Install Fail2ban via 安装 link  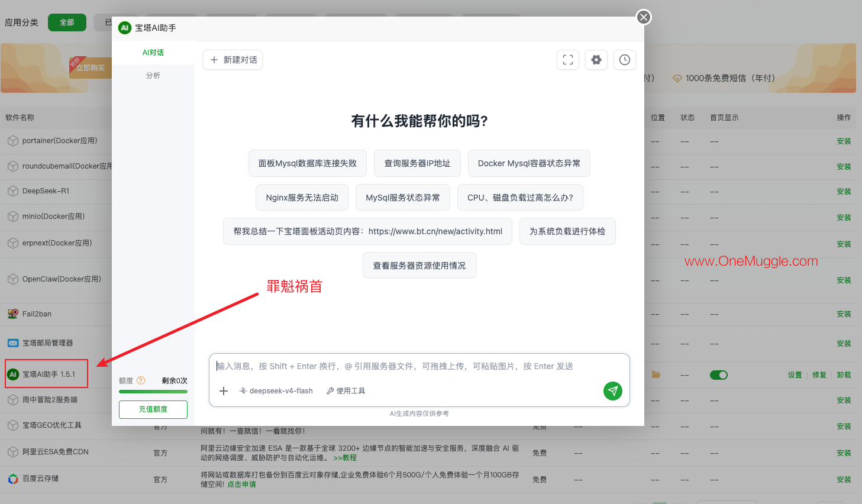[844, 314]
